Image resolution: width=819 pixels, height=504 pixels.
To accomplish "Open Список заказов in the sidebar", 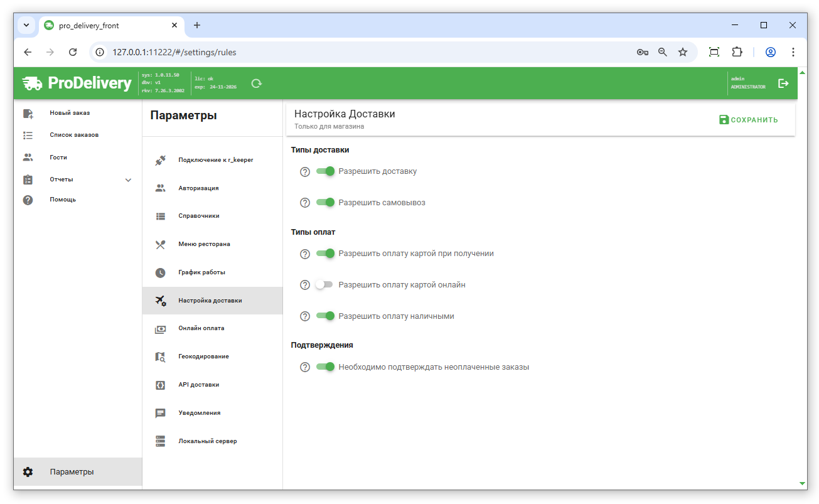I will (74, 135).
